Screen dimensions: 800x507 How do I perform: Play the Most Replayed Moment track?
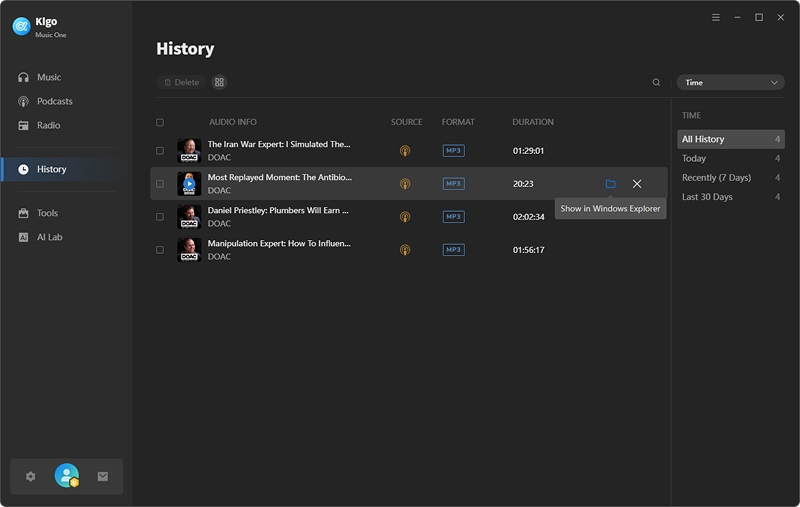189,184
